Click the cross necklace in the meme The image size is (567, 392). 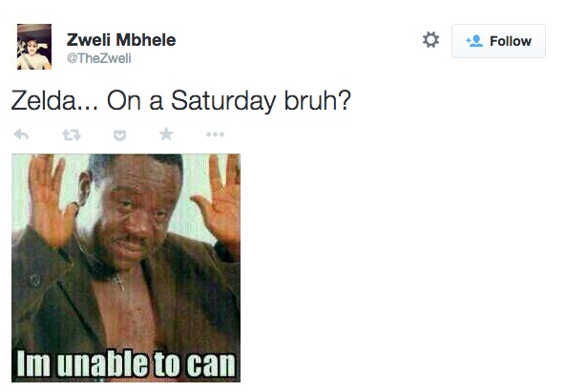point(118,281)
